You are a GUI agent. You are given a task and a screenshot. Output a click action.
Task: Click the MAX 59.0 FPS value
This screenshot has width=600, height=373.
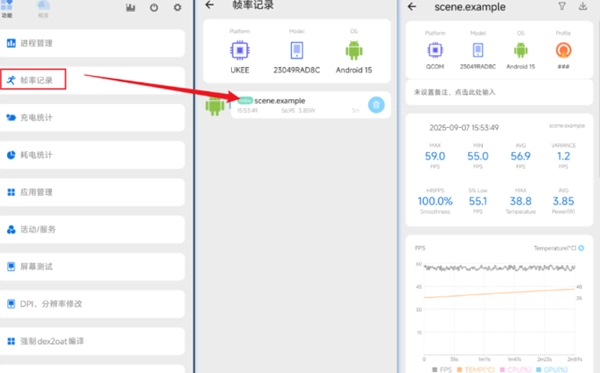(x=435, y=156)
